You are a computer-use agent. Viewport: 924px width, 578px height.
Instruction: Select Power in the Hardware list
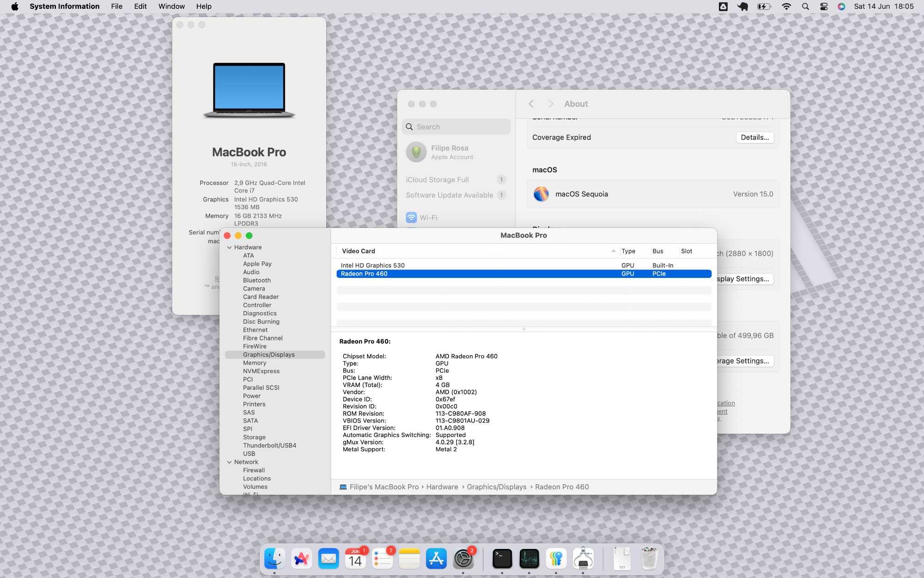(252, 396)
